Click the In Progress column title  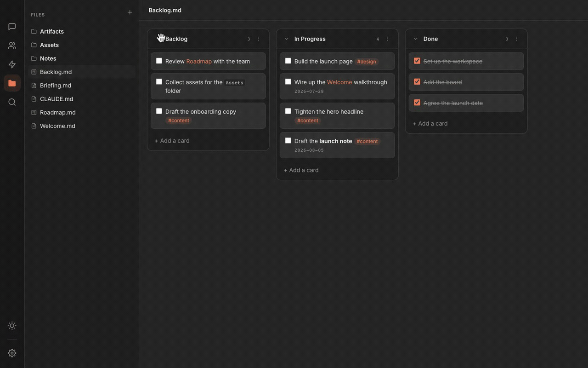(310, 39)
